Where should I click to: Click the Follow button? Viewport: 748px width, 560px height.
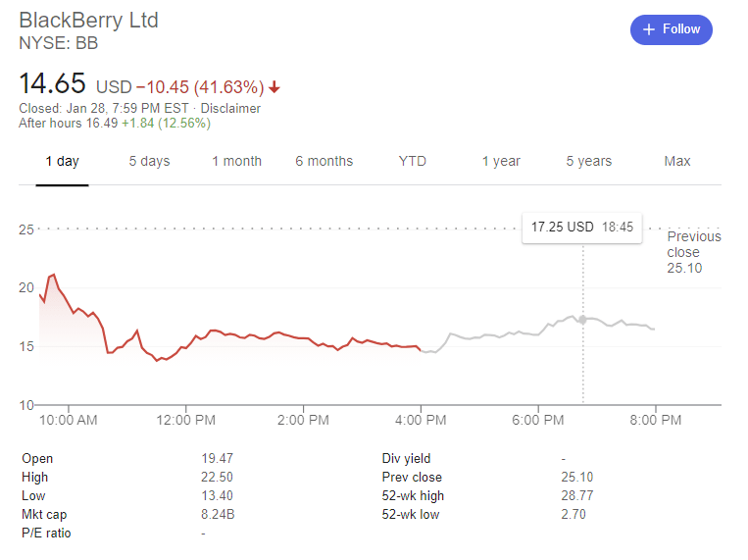pos(672,29)
